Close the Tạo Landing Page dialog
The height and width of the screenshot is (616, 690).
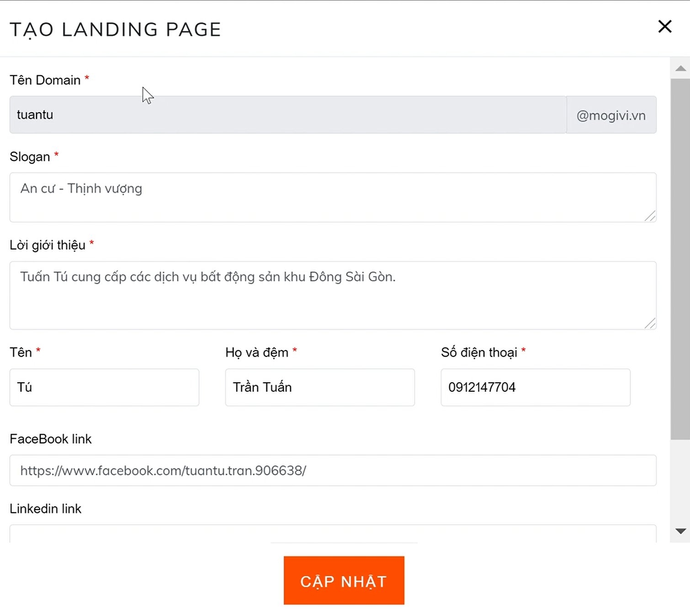[x=664, y=27]
